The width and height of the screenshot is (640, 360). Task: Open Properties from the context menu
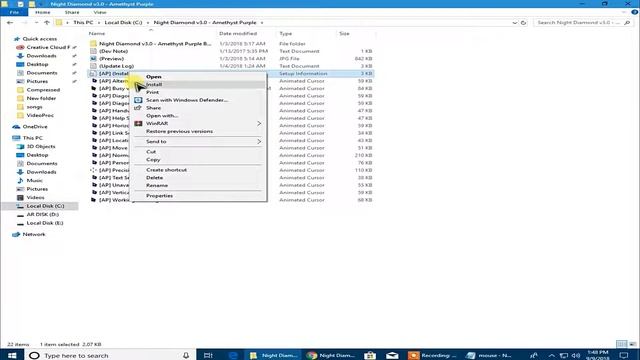coord(159,196)
